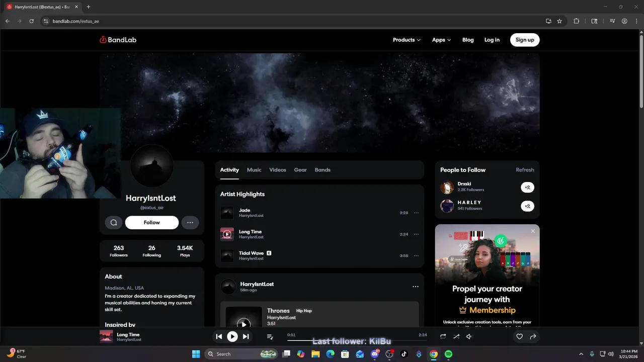Open a new browser tab
Screen dimensions: 644x362
pyautogui.click(x=89, y=7)
